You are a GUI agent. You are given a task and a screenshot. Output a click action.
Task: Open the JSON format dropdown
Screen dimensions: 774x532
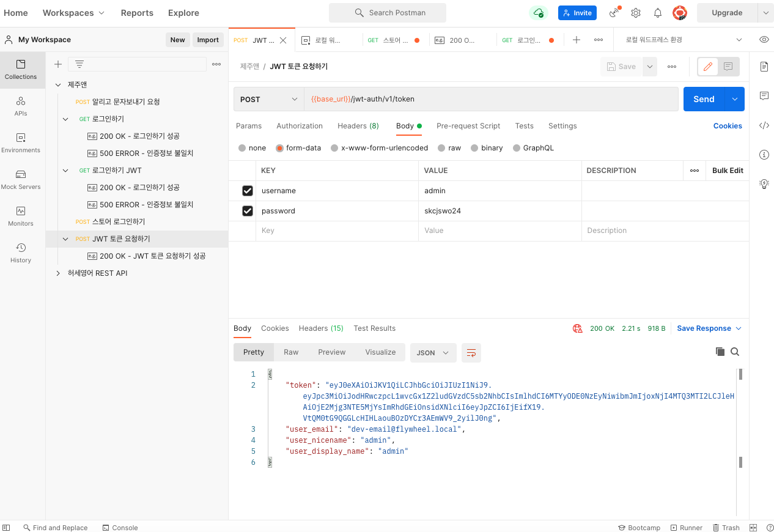pos(433,353)
